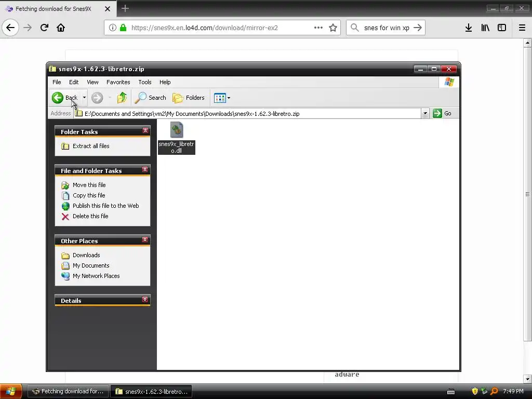This screenshot has height=399, width=532.
Task: Click the browser page scrollbar down arrow
Action: [527, 379]
